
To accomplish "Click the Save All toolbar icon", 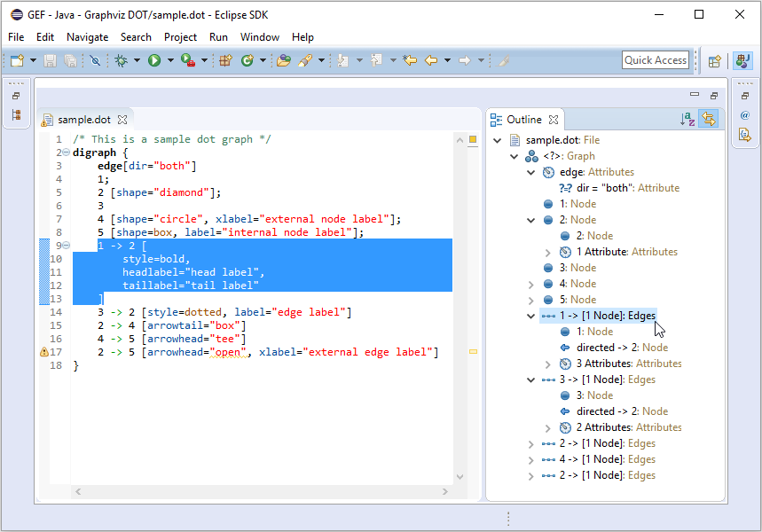I will coord(70,60).
